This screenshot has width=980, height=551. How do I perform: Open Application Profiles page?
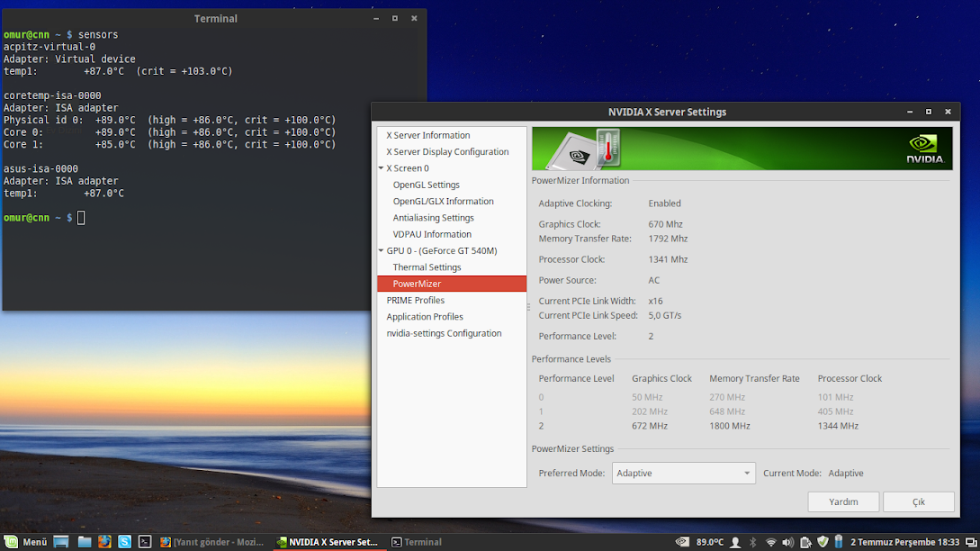click(x=425, y=317)
